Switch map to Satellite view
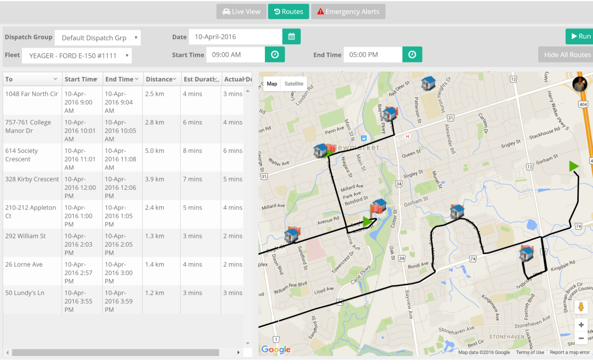Viewport: 593px width, 364px height. [x=293, y=83]
